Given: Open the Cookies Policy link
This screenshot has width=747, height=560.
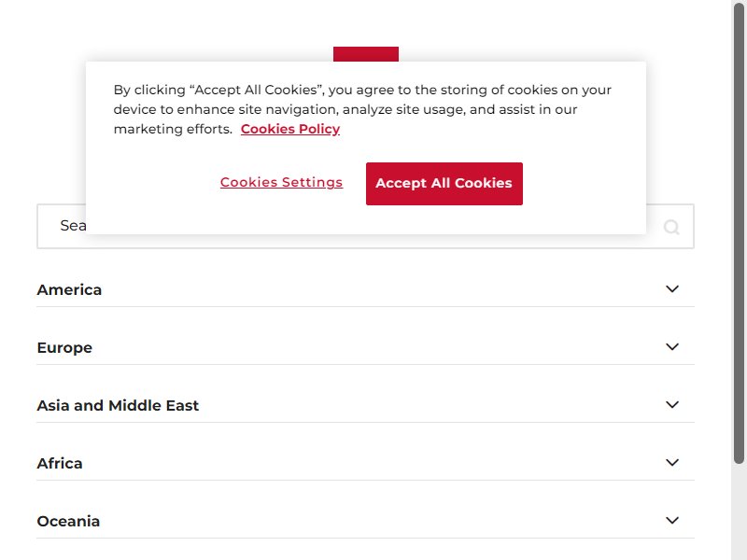Looking at the screenshot, I should tap(290, 129).
